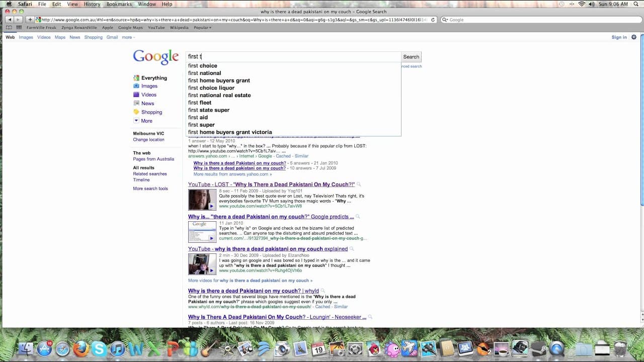
Task: Open Skype from the dock
Action: pyautogui.click(x=99, y=348)
